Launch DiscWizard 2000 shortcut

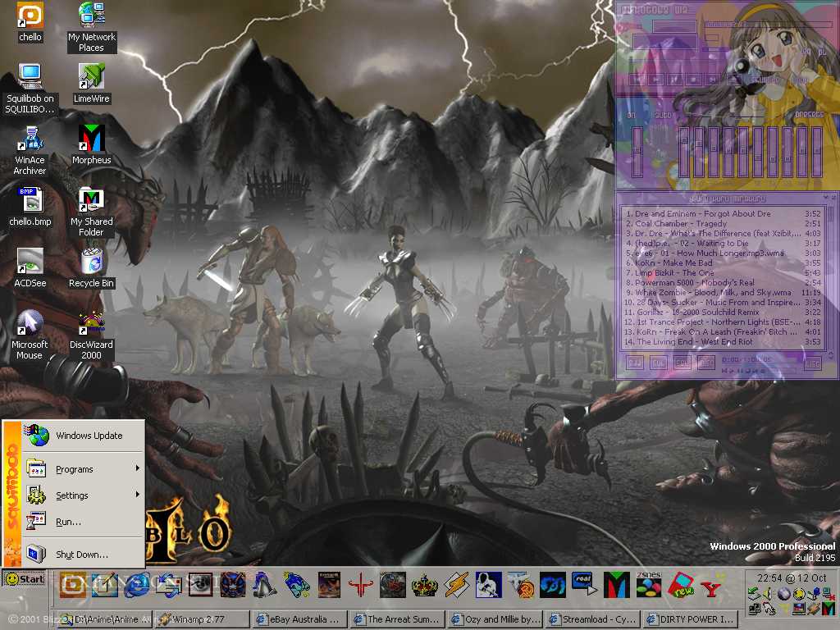(92, 336)
